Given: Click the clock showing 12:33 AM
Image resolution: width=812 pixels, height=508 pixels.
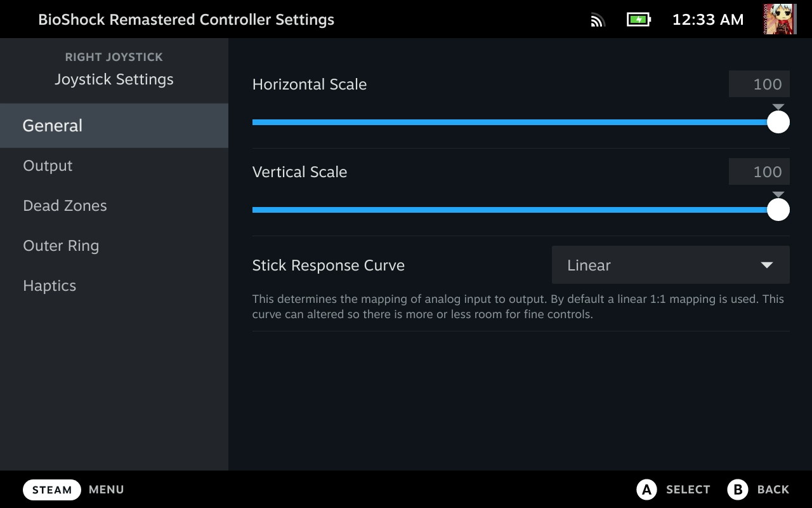Looking at the screenshot, I should (x=707, y=20).
